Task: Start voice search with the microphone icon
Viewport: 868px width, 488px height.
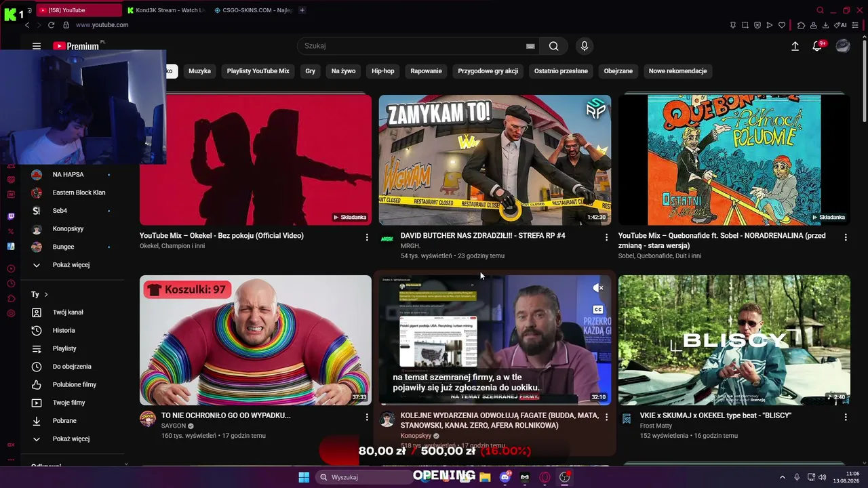Action: (x=585, y=46)
